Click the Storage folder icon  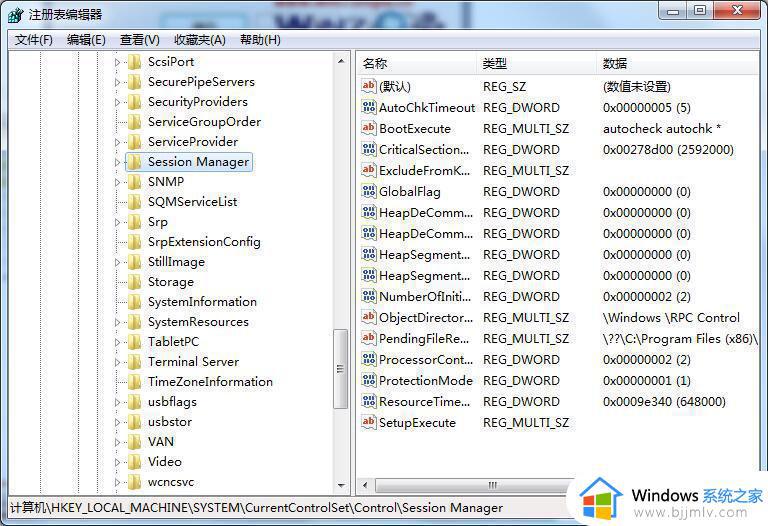point(134,282)
